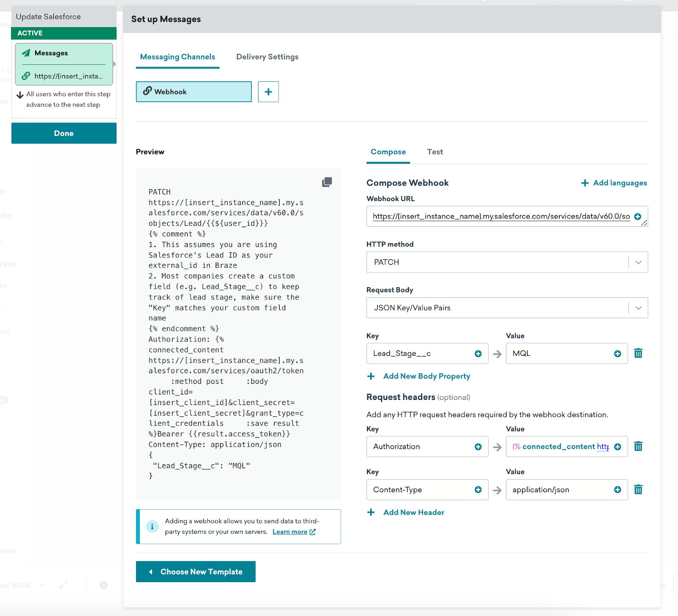Delete the Lead_Stage__c body property
This screenshot has width=678, height=616.
tap(638, 353)
